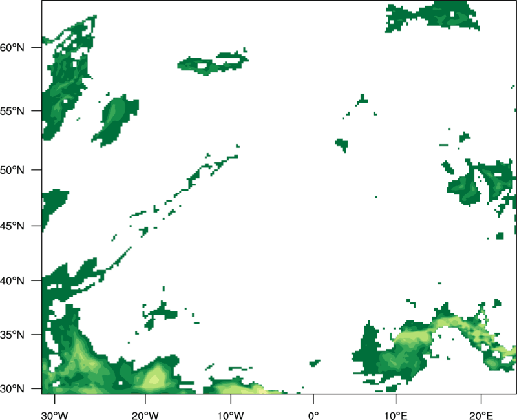Click the 35°N latitude label

(12, 335)
